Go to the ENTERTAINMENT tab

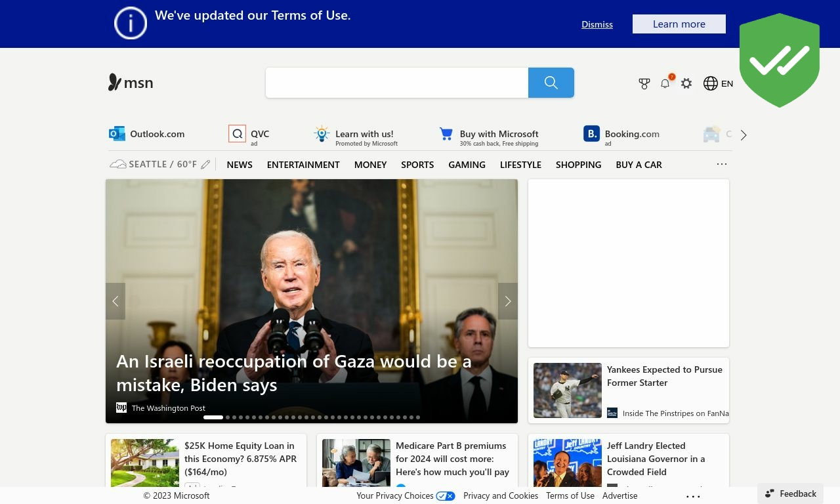(303, 165)
